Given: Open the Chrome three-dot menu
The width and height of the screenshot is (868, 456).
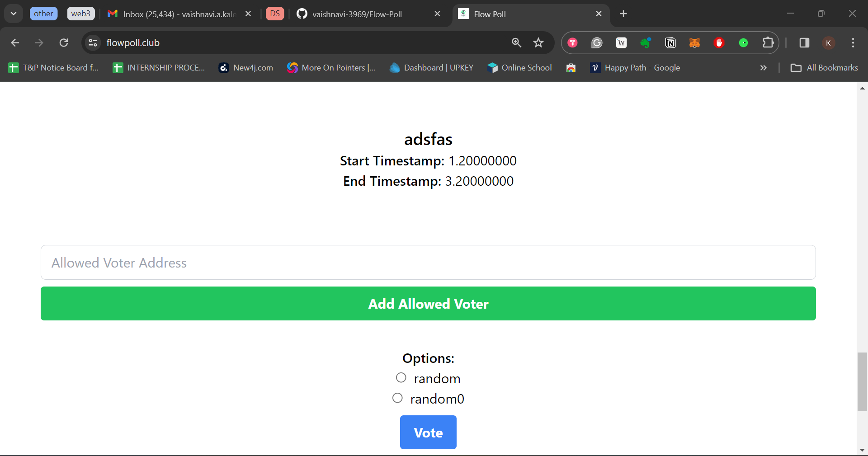Looking at the screenshot, I should point(853,43).
